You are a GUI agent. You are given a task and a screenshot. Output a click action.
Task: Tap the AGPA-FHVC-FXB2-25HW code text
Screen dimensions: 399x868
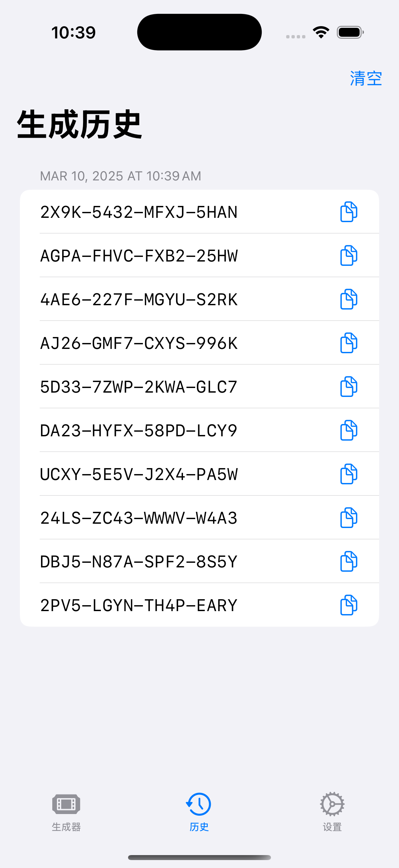(x=139, y=256)
